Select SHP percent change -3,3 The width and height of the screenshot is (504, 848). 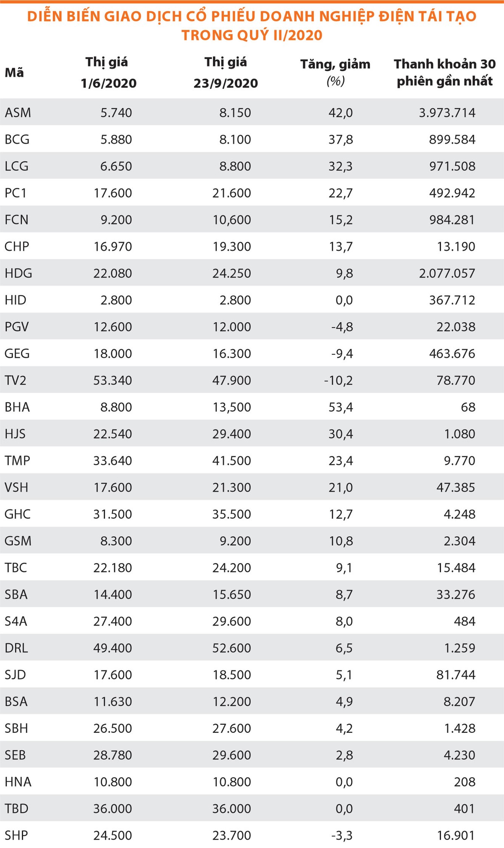coord(342,835)
